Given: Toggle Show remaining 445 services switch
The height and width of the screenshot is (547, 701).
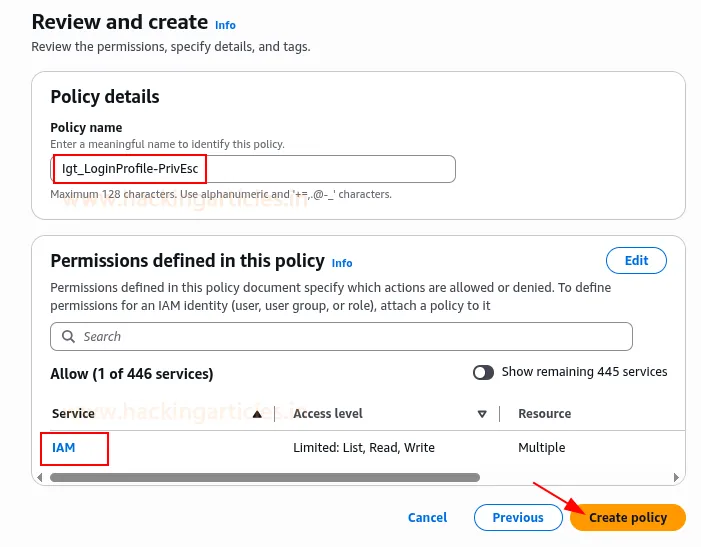Looking at the screenshot, I should (484, 372).
